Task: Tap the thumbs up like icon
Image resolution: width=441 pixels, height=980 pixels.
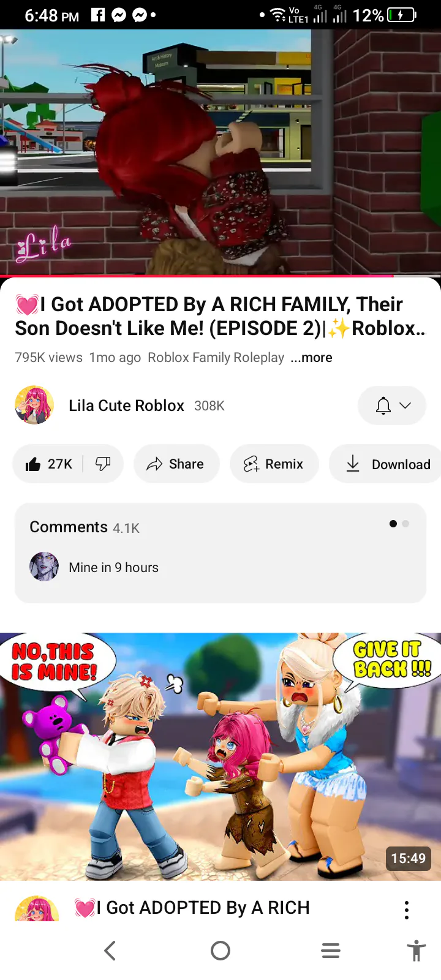Action: (33, 464)
